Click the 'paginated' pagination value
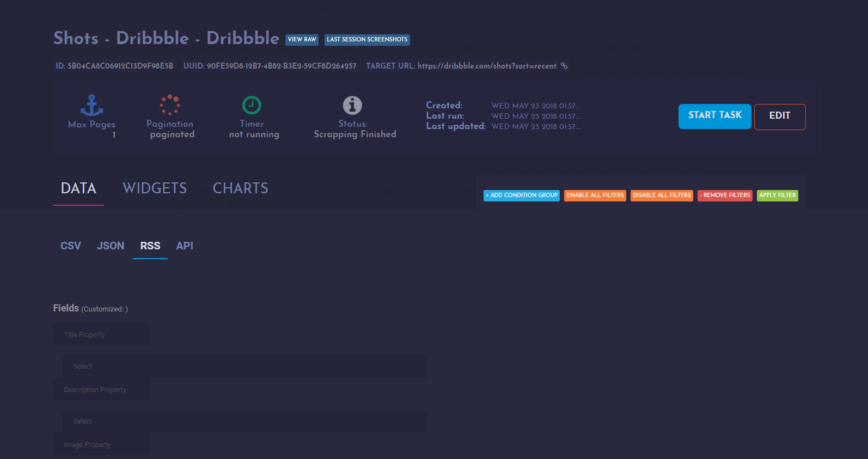The width and height of the screenshot is (868, 459). (172, 134)
